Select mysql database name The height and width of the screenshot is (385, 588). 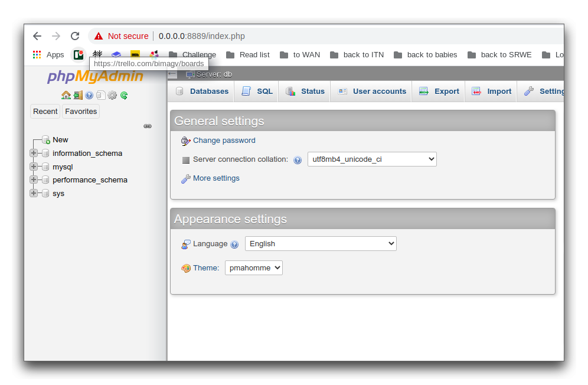click(63, 167)
